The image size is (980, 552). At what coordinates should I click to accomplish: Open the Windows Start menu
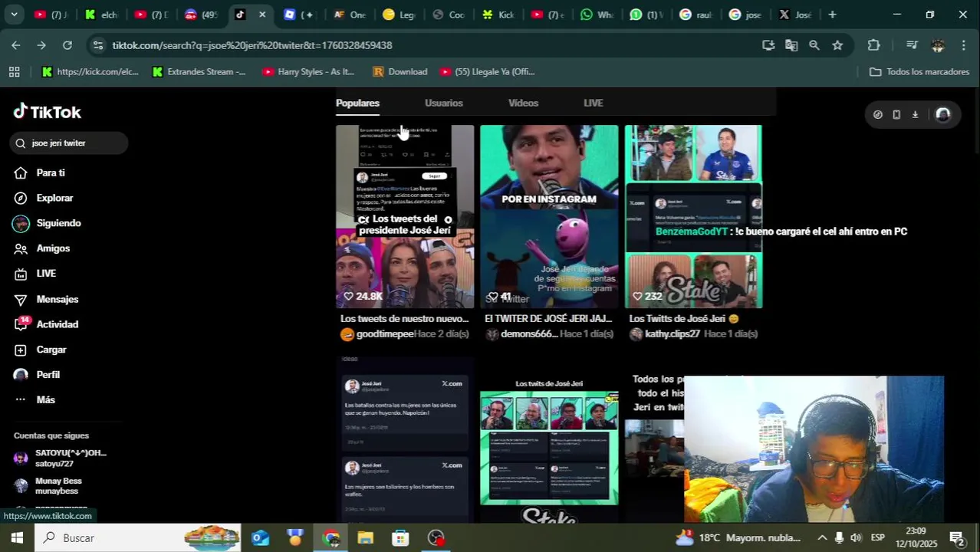click(17, 538)
